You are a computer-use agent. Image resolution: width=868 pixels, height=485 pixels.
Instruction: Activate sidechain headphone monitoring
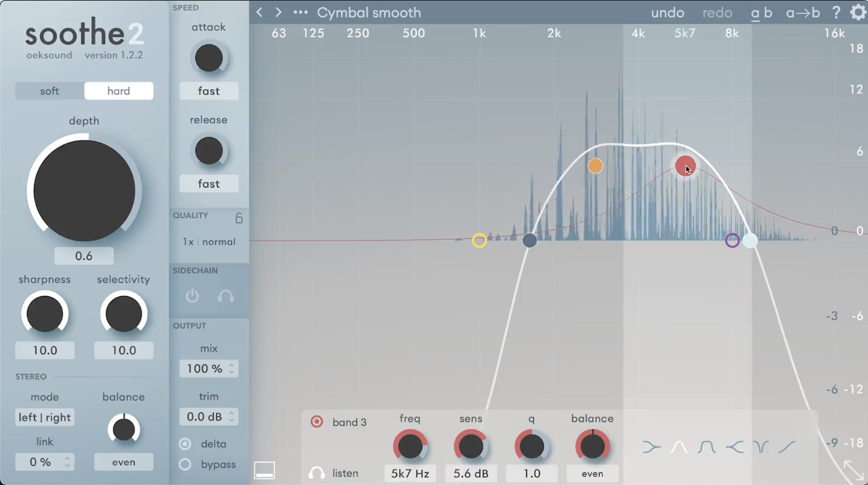(225, 296)
